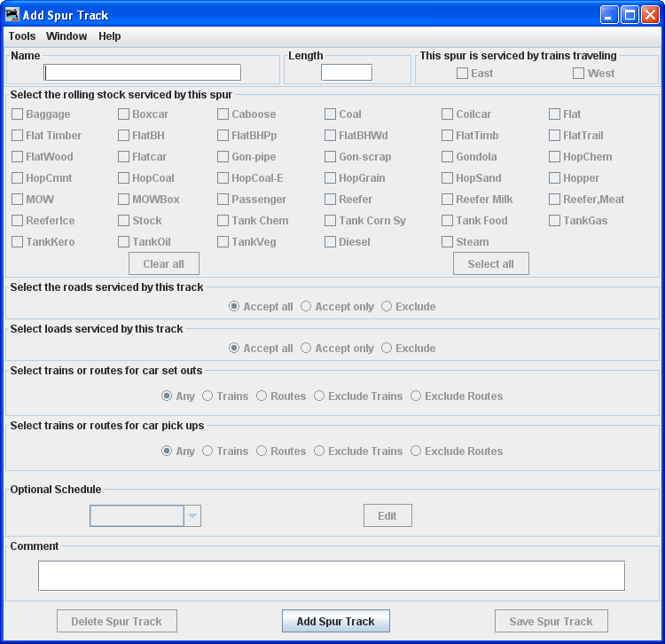Click the Add Spur Track button
This screenshot has height=644, width=665.
click(335, 621)
